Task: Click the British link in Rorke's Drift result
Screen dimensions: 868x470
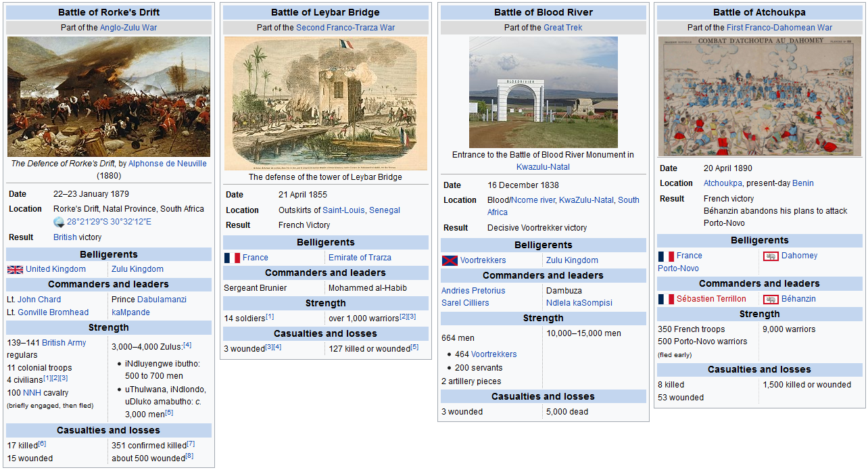Action: click(x=65, y=237)
